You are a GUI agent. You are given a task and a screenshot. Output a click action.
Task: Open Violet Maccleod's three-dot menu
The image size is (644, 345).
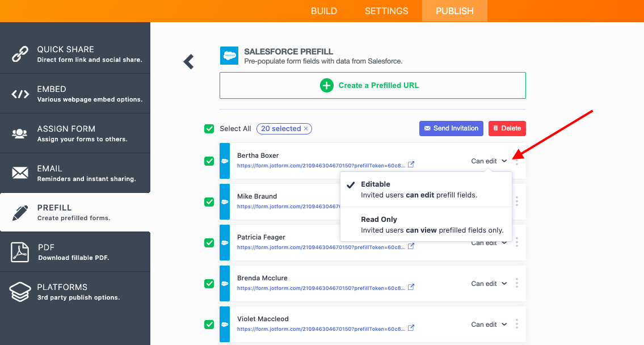pyautogui.click(x=517, y=323)
